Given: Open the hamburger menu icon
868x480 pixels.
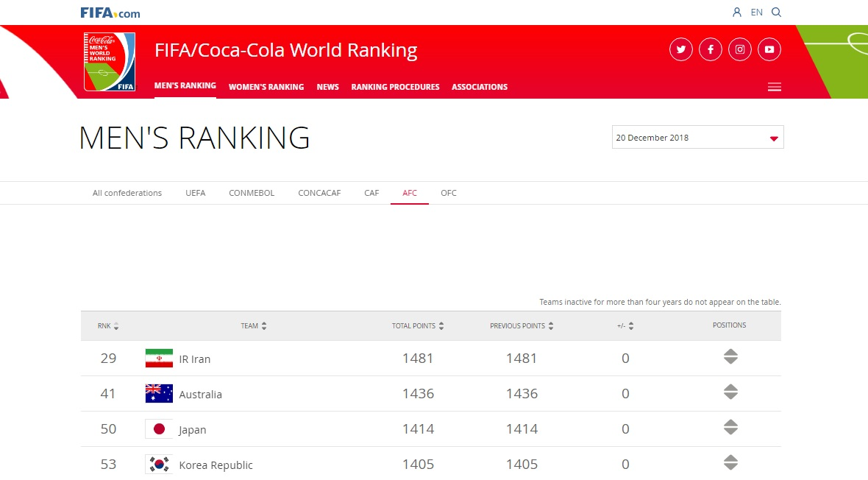Looking at the screenshot, I should [774, 87].
